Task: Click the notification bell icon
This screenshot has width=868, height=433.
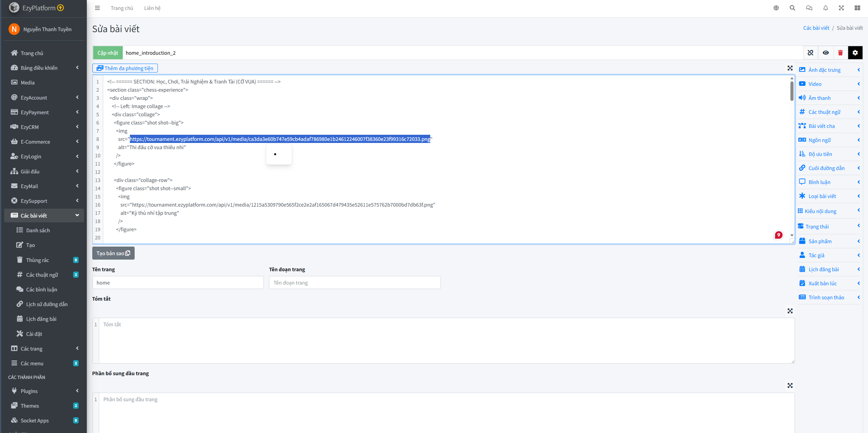Action: point(825,8)
